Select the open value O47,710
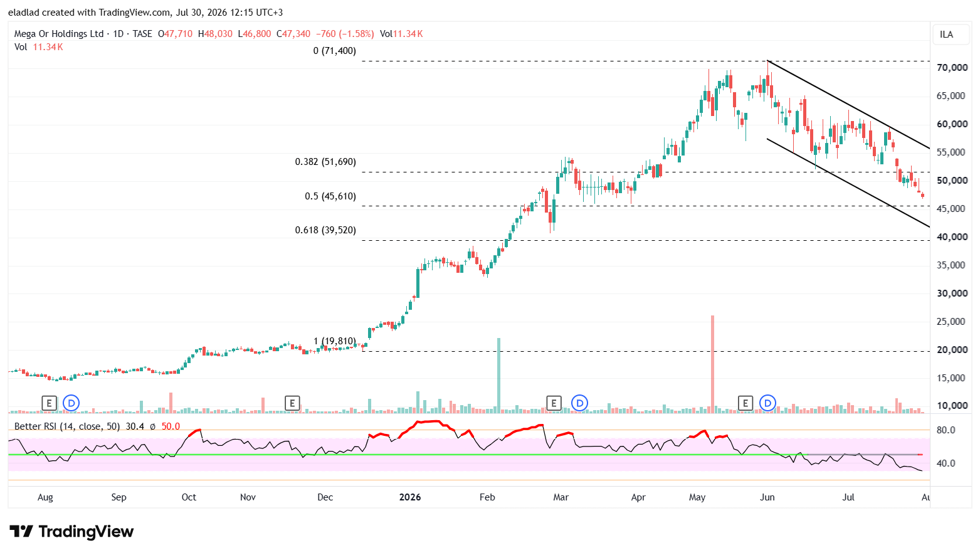The height and width of the screenshot is (555, 980). (176, 34)
